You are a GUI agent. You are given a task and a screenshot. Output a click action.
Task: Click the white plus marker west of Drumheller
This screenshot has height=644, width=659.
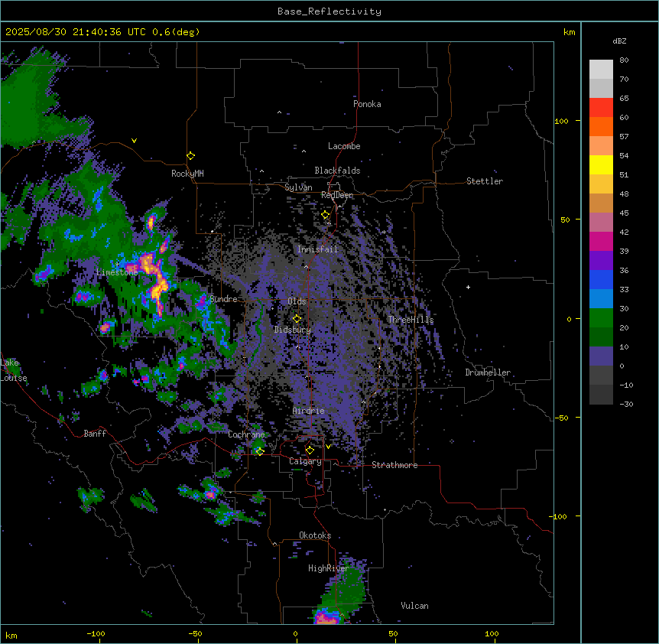coord(468,287)
